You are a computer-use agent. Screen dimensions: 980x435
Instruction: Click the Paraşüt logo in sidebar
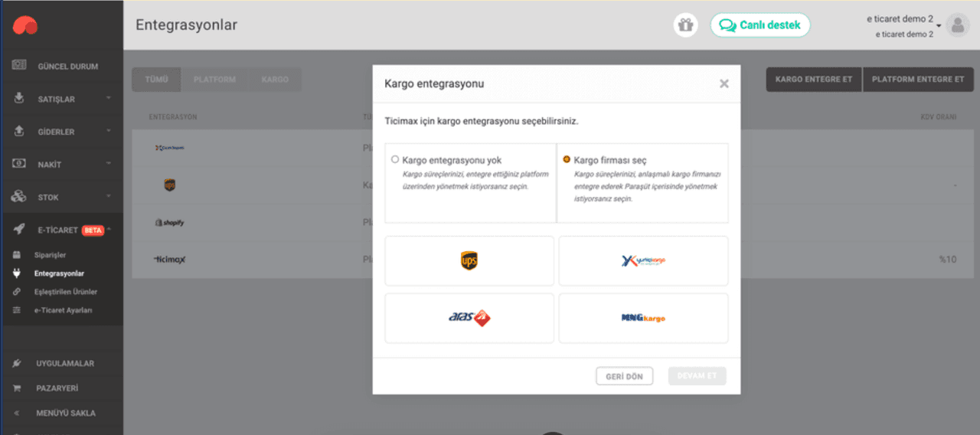[25, 25]
